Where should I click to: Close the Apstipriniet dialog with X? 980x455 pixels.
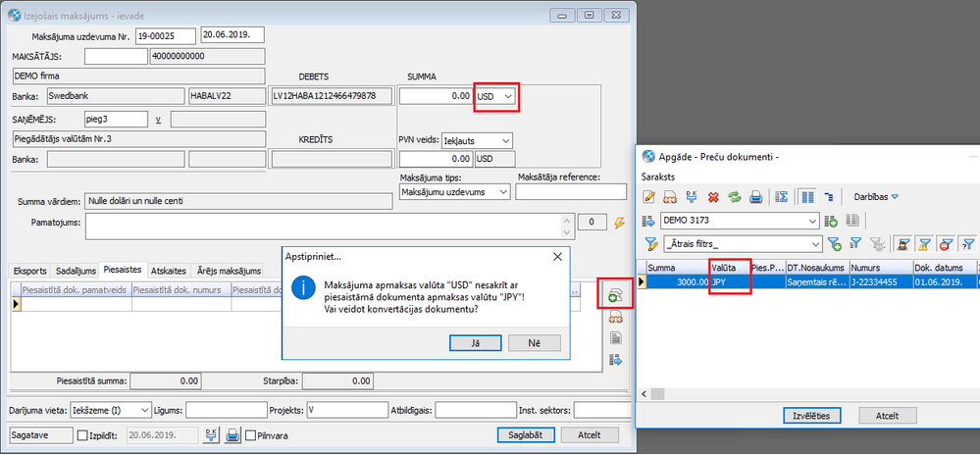pos(557,256)
